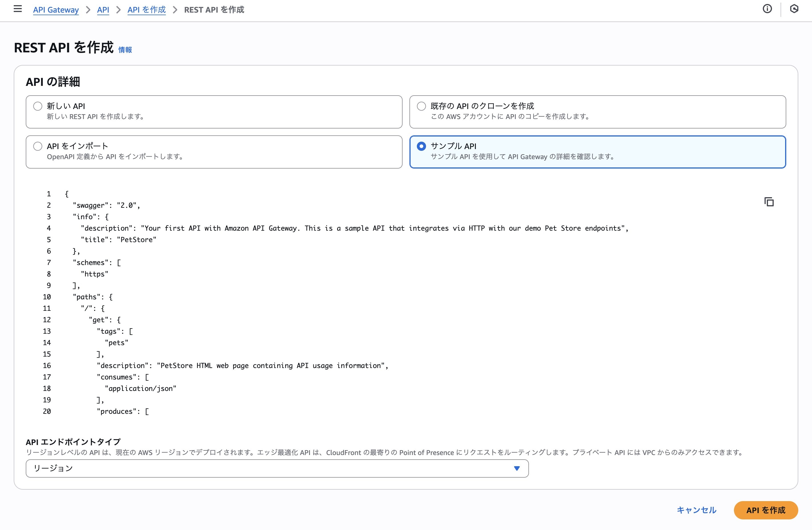The height and width of the screenshot is (530, 812).
Task: Select 既存の API のクローンを作成 radio option
Action: pos(421,106)
